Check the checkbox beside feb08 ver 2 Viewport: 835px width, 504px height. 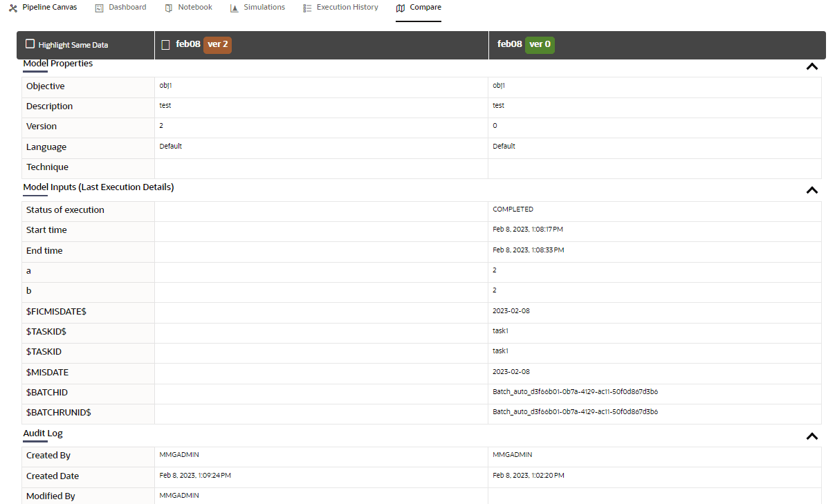164,44
